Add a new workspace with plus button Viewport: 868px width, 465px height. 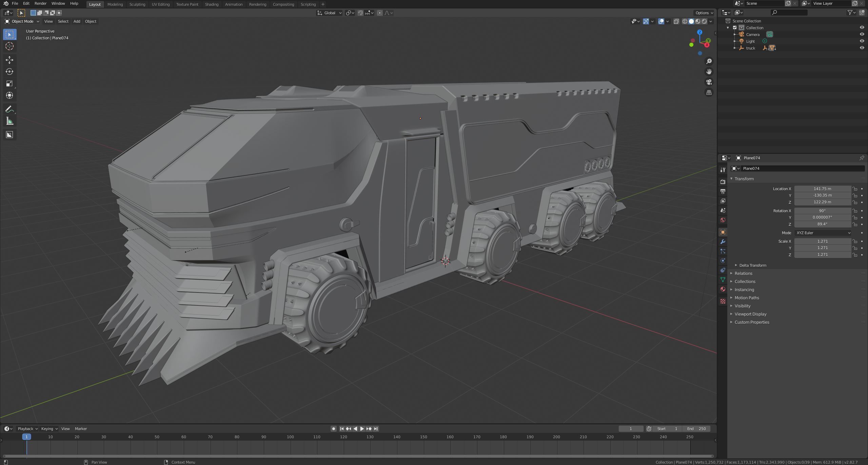point(323,4)
